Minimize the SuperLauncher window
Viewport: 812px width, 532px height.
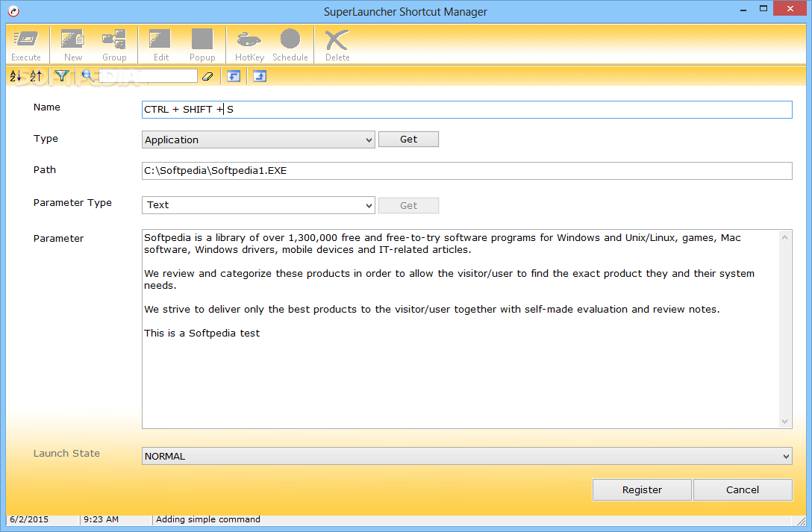click(x=743, y=9)
